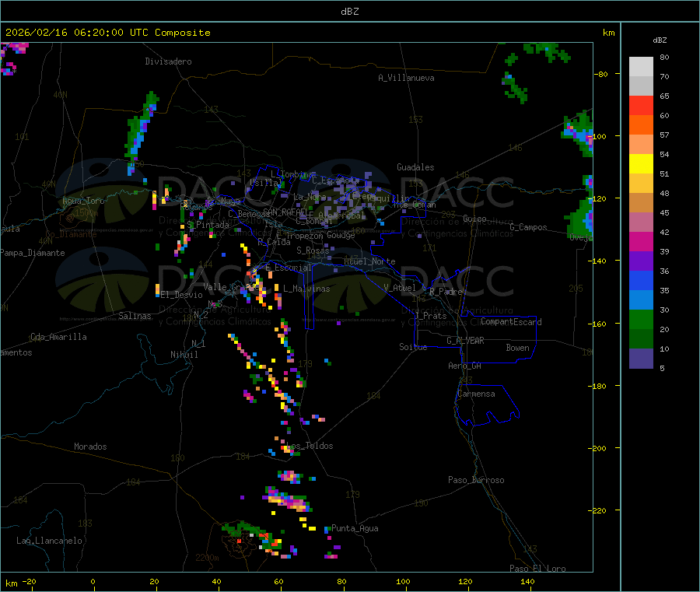The width and height of the screenshot is (700, 592).
Task: Select the 'Paso_El_Loro' label
Action: (x=537, y=569)
